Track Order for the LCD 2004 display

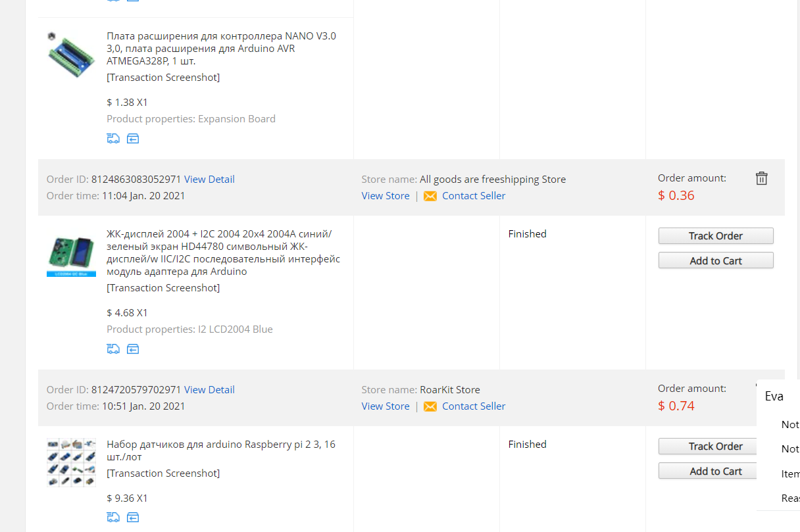click(716, 236)
